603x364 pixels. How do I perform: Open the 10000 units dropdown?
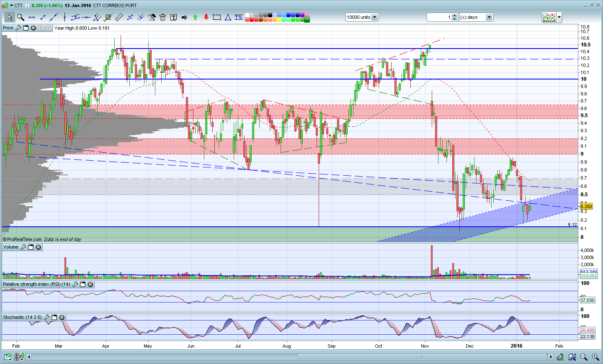pos(374,17)
